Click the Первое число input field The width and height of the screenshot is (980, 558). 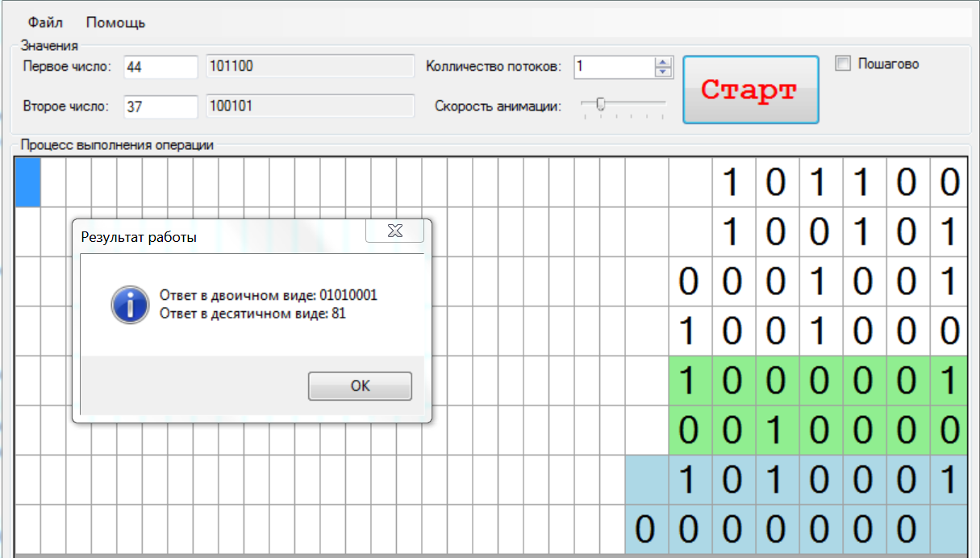click(x=161, y=67)
